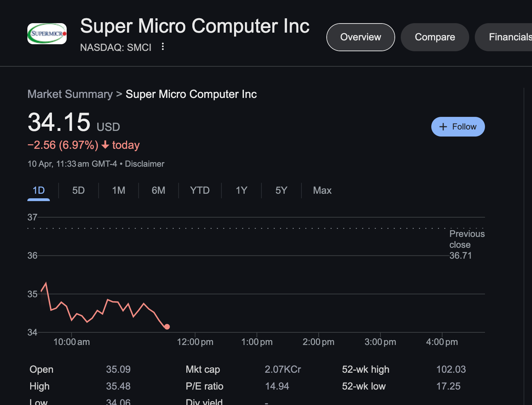
Task: Click the Supermicro company logo
Action: click(x=47, y=34)
